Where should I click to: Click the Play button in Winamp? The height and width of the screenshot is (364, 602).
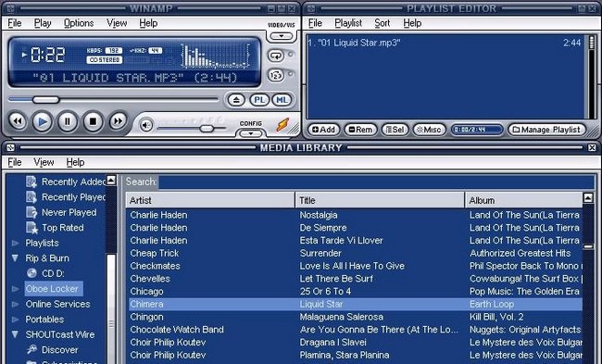(43, 121)
